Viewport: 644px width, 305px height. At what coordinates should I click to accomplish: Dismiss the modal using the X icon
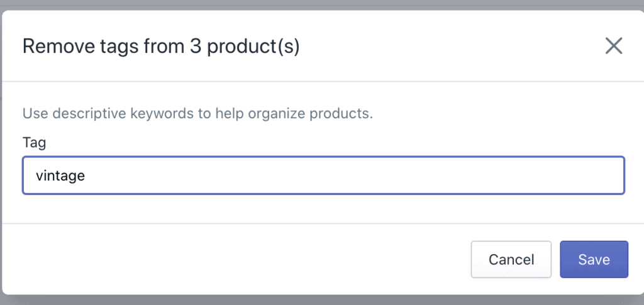pos(614,45)
